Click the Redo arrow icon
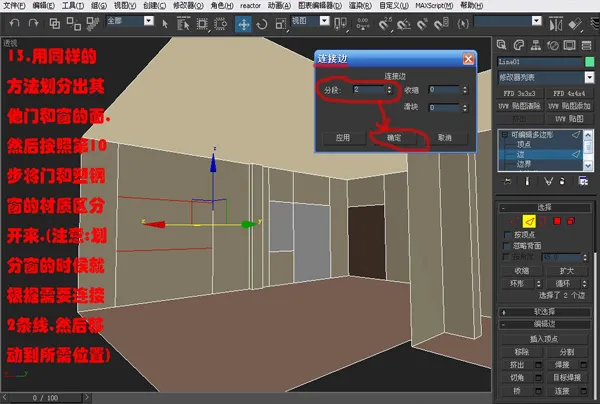The width and height of the screenshot is (600, 404). pos(34,23)
